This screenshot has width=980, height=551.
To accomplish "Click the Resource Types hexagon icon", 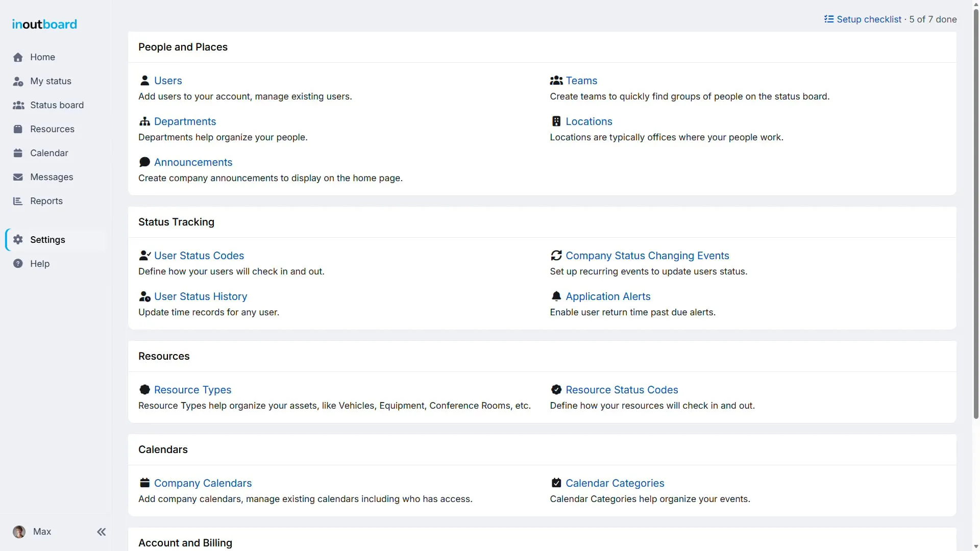I will tap(144, 390).
